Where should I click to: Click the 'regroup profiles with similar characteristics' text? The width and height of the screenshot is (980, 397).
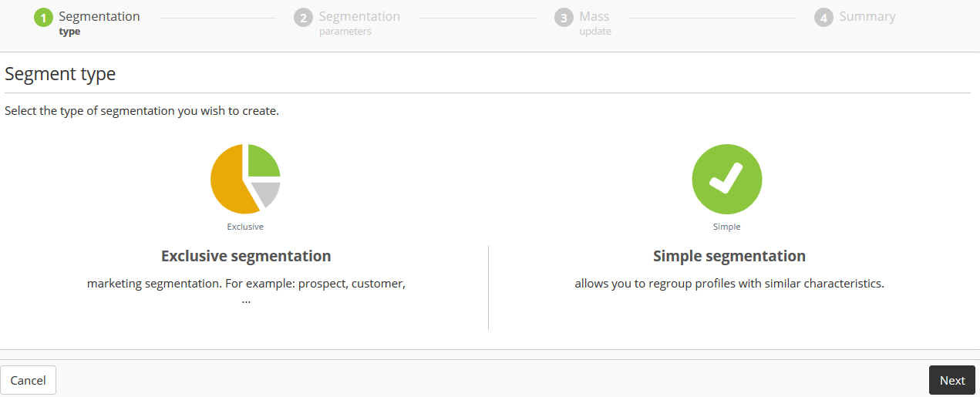click(x=729, y=284)
